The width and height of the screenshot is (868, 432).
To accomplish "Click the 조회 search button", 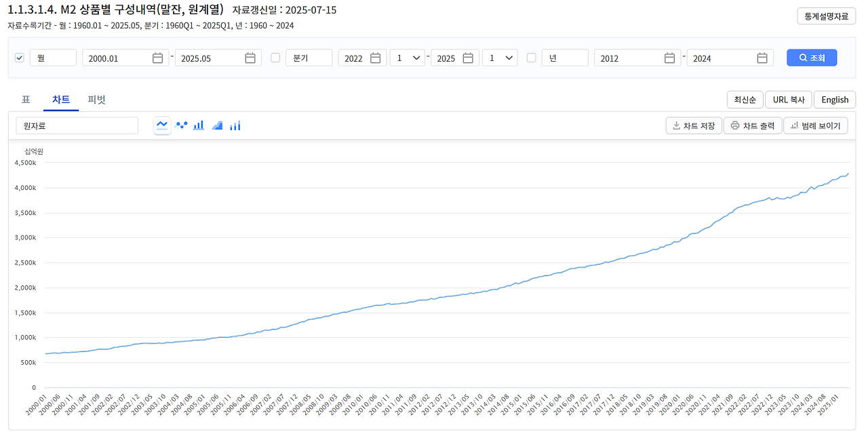I will point(812,58).
